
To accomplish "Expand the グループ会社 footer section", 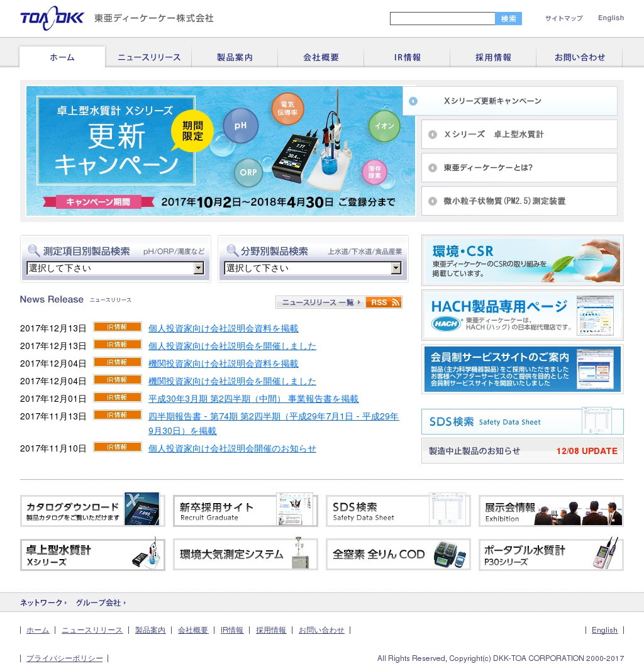I will tap(101, 602).
